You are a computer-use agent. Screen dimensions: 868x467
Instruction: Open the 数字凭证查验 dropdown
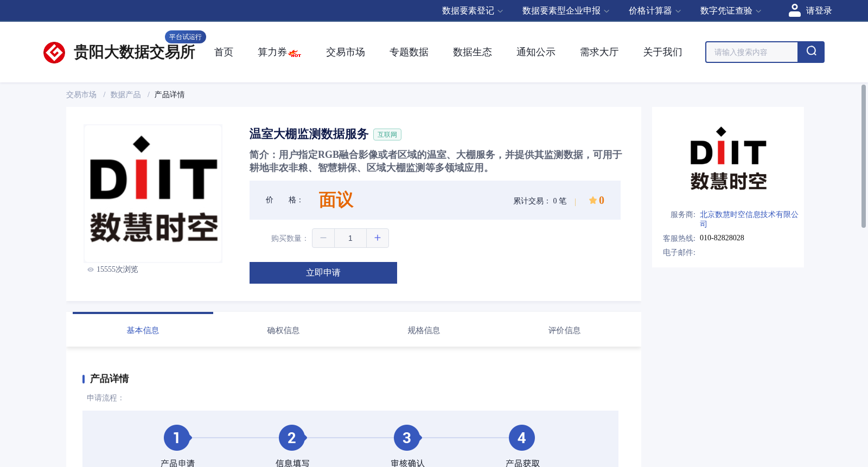click(731, 11)
